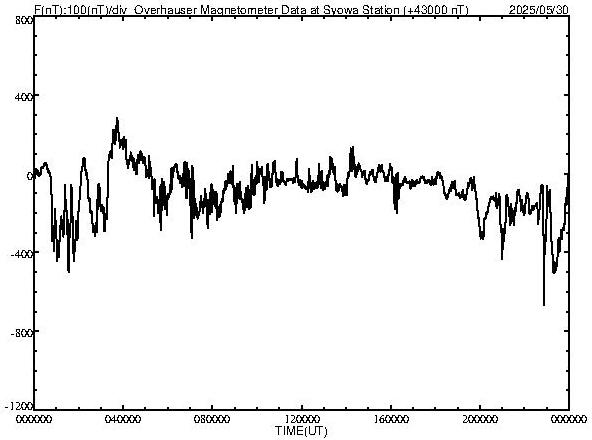The image size is (592, 440).
Task: Click the rightmost 000000 time label
Action: [x=569, y=419]
